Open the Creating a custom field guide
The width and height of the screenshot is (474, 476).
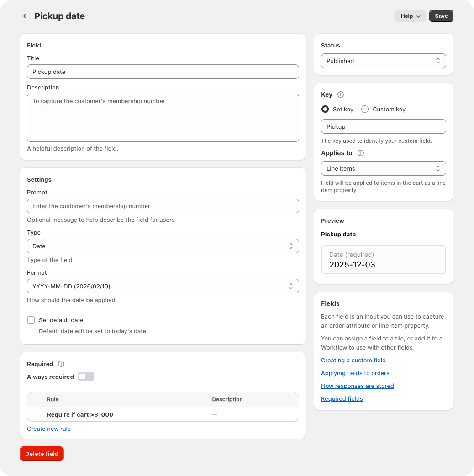coord(353,360)
